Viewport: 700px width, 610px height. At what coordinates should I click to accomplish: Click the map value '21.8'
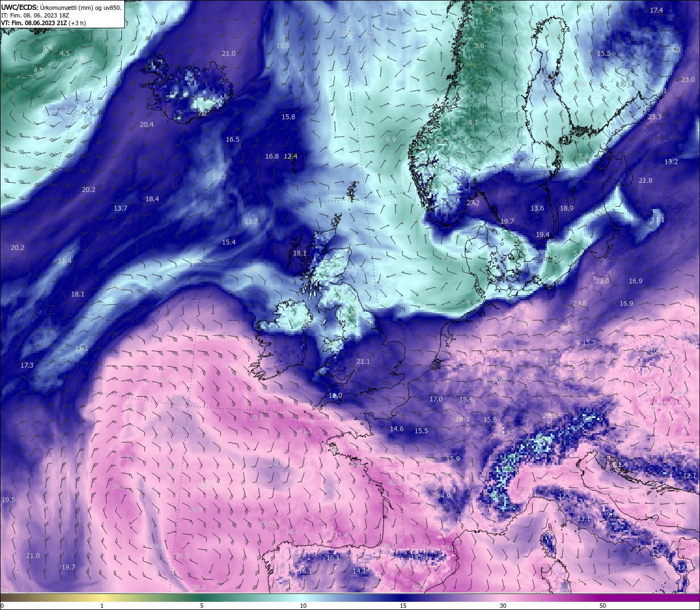pos(645,181)
